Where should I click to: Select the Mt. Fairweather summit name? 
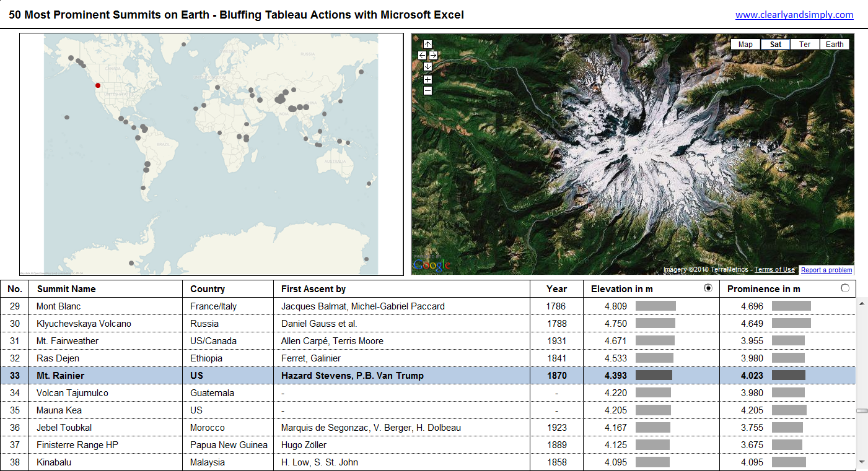pyautogui.click(x=68, y=341)
